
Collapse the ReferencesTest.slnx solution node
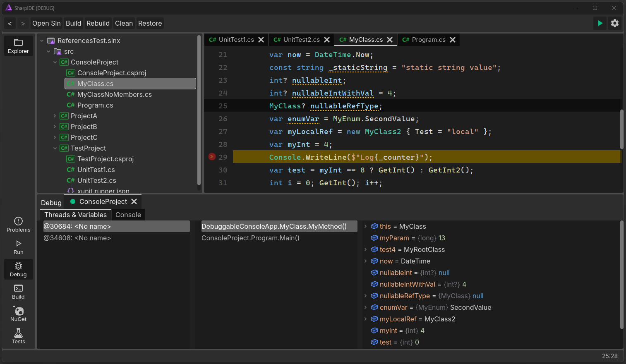coord(42,41)
